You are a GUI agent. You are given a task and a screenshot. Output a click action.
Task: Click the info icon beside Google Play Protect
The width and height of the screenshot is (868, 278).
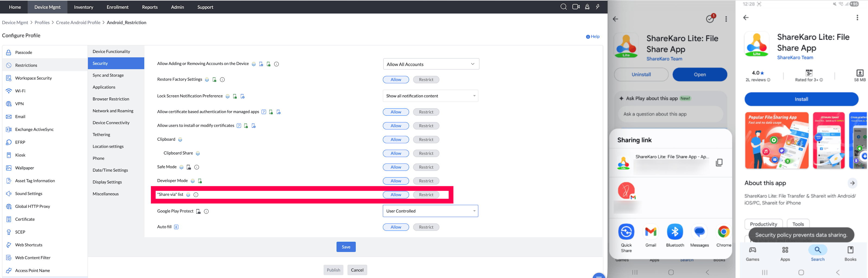tap(206, 211)
